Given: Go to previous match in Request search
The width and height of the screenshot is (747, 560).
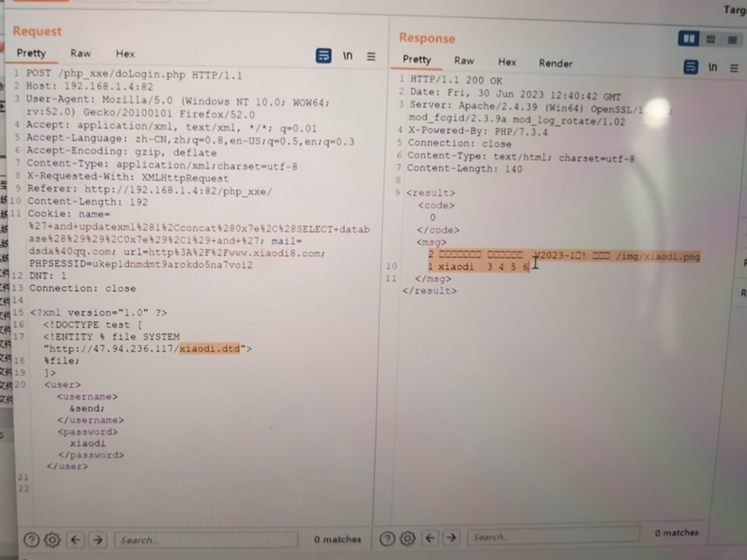Looking at the screenshot, I should pos(76,540).
